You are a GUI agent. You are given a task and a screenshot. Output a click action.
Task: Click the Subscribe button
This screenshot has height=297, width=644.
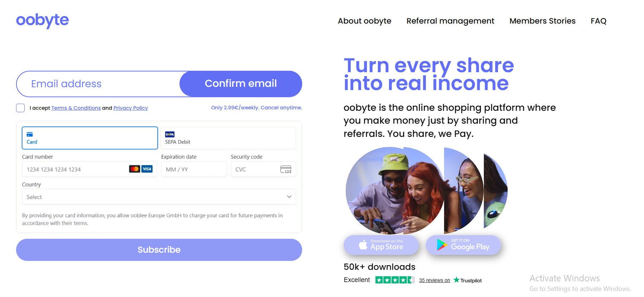click(159, 250)
